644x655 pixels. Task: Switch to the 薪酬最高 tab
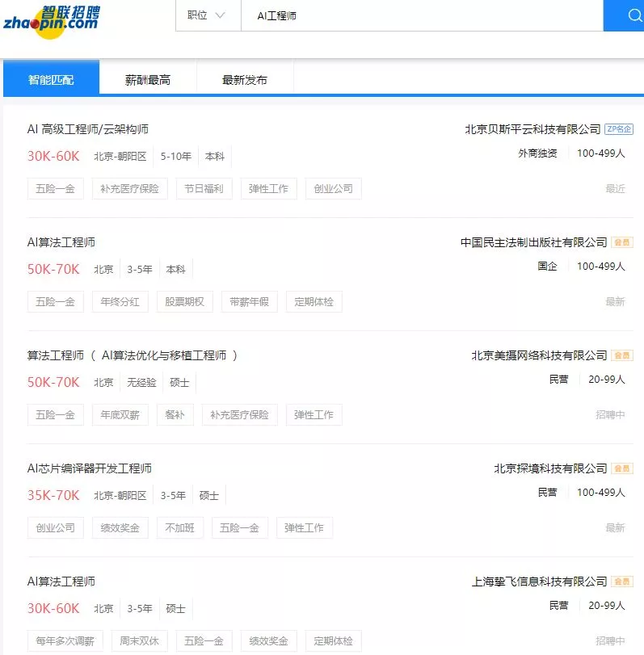[x=148, y=80]
